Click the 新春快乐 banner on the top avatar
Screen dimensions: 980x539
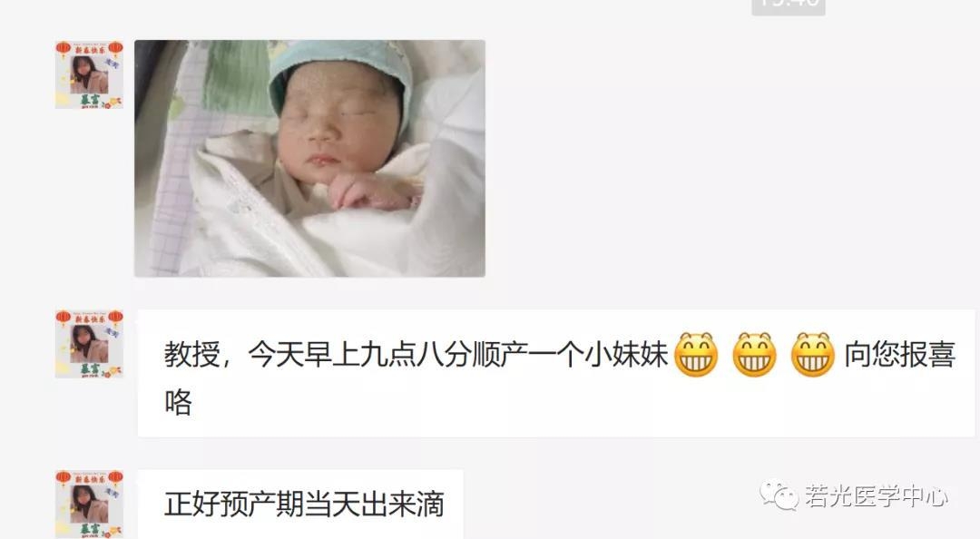[x=90, y=50]
